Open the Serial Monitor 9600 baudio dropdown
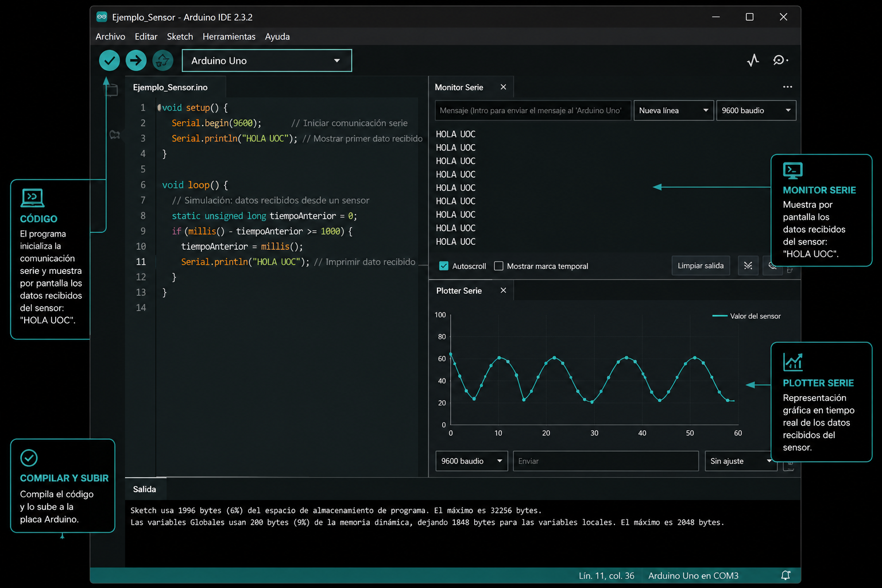Screen dimensions: 882x588 (756, 110)
